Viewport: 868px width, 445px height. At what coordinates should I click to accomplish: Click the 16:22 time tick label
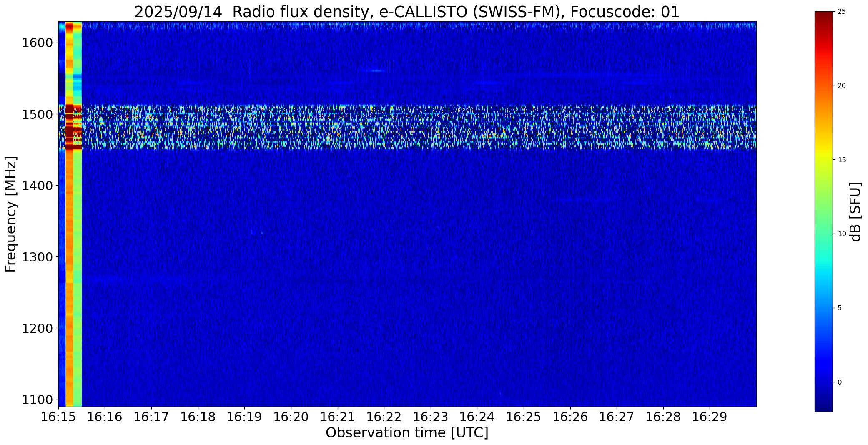[x=384, y=417]
